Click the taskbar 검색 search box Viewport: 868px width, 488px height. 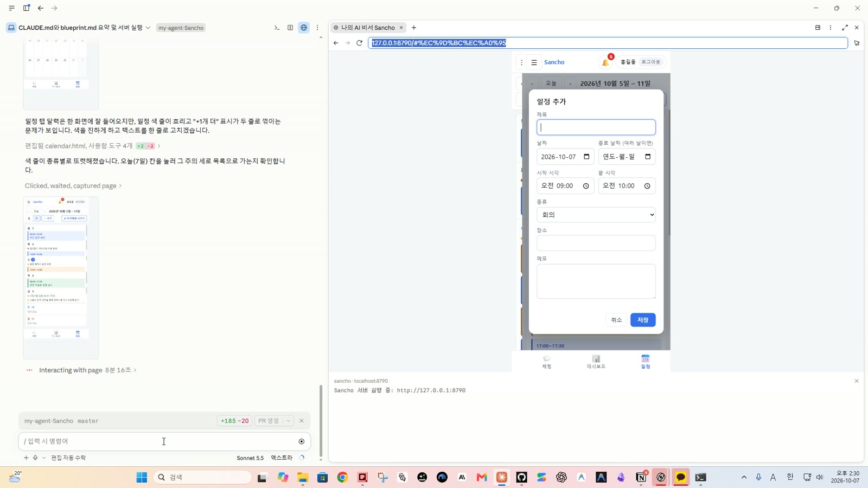203,477
